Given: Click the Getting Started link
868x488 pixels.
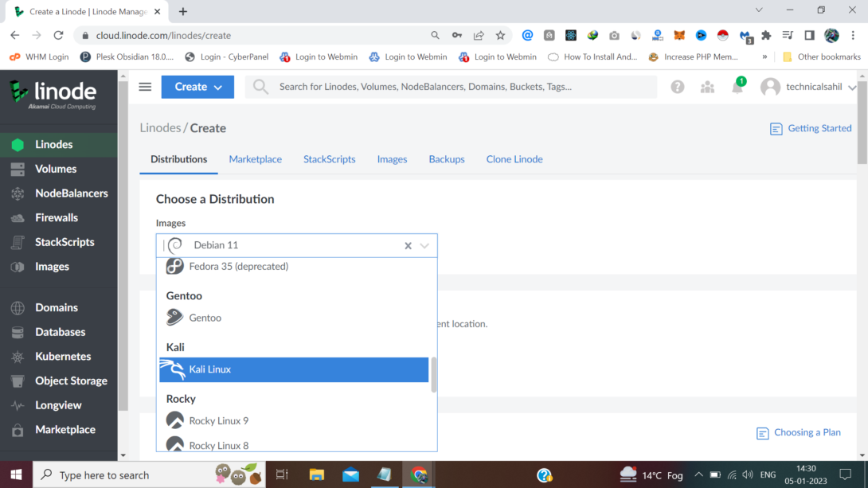Looking at the screenshot, I should point(819,127).
